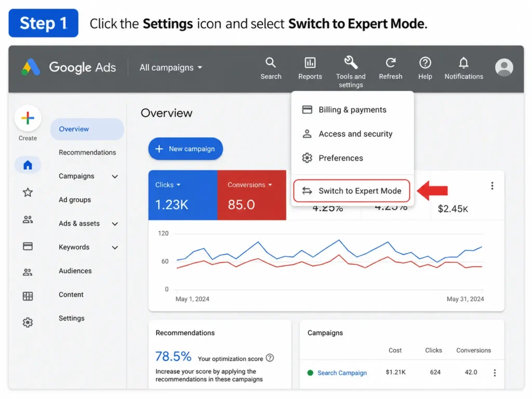The height and width of the screenshot is (399, 532).
Task: Select the home icon in sidebar
Action: tap(28, 165)
